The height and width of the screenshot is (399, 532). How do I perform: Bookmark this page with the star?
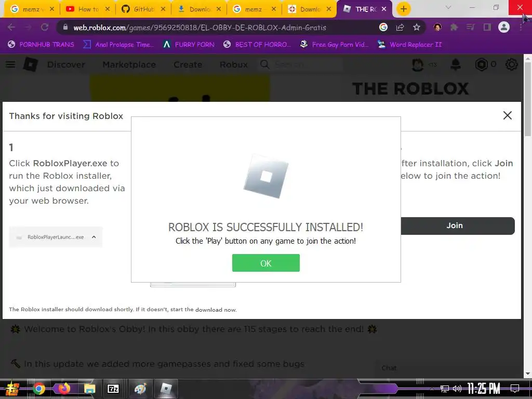click(417, 27)
